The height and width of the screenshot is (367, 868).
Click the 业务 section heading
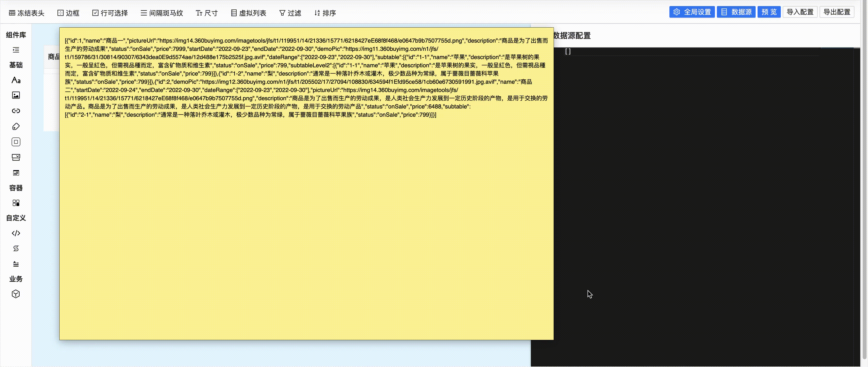point(16,279)
